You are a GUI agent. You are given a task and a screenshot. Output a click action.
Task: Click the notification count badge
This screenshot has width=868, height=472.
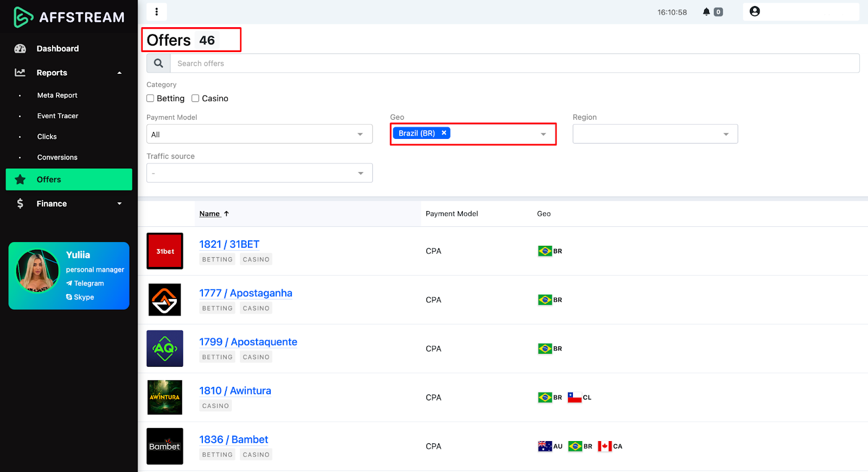[x=718, y=12]
